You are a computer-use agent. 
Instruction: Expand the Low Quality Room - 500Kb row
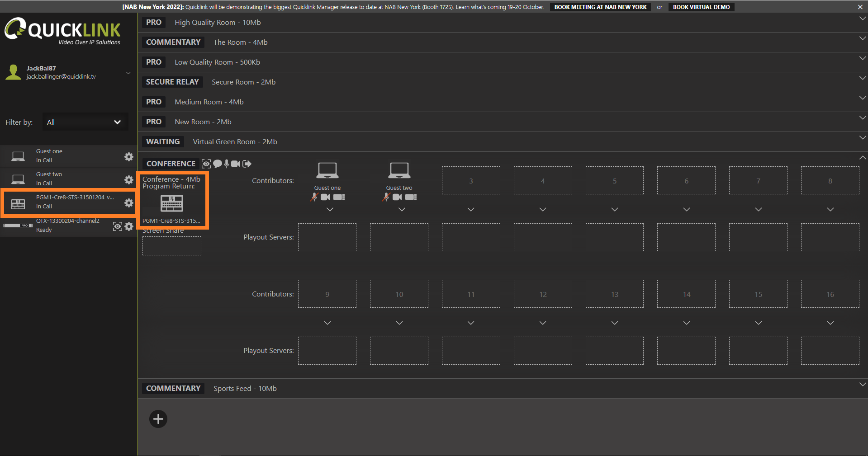[x=862, y=58]
